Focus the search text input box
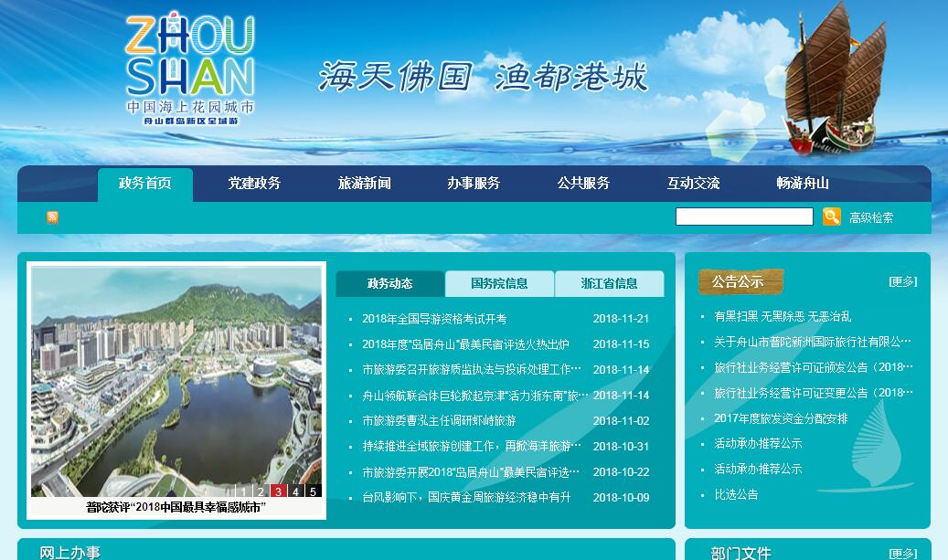The image size is (948, 560). coord(743,217)
